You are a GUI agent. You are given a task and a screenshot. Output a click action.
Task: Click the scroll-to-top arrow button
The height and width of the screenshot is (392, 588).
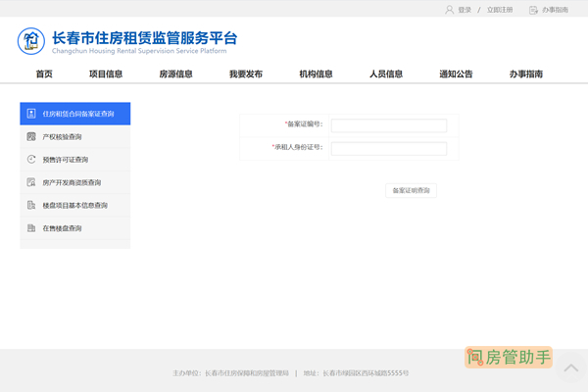coord(571,368)
